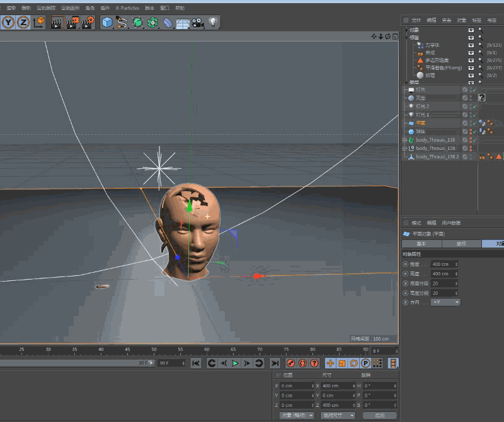Toggle viewport maximize layout icon

(x=396, y=37)
